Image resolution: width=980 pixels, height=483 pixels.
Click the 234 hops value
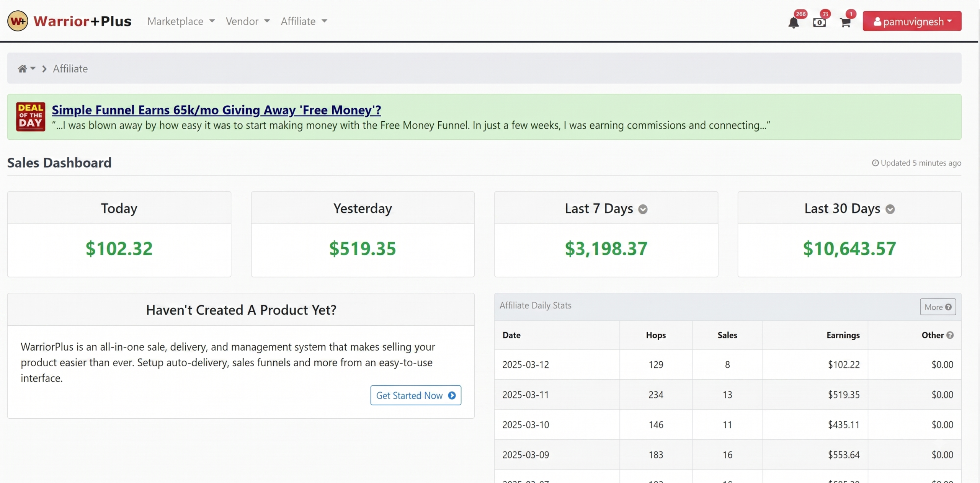656,395
